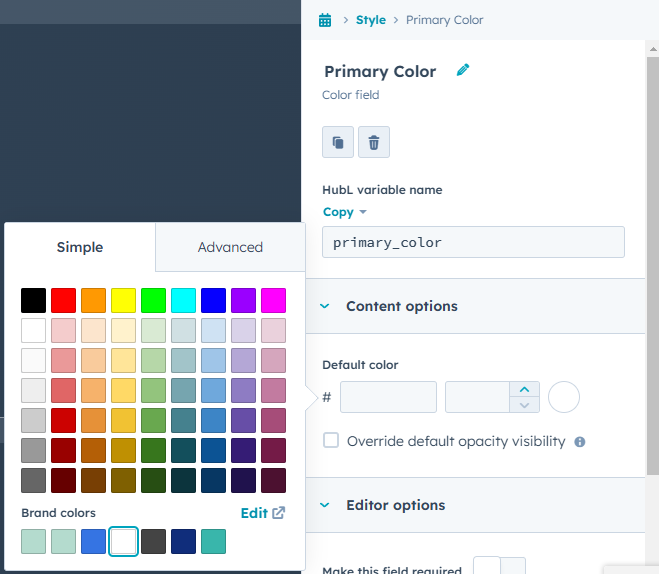Viewport: 659px width, 574px height.
Task: Edit the Primary Color name pencil icon
Action: click(x=463, y=70)
